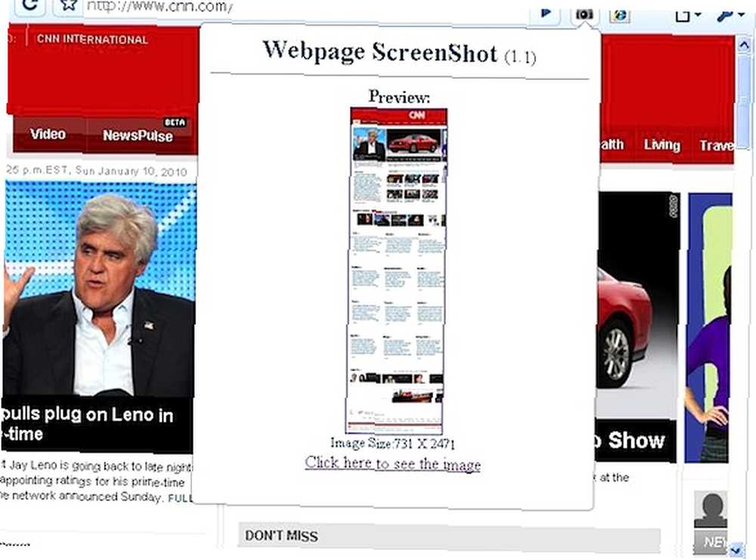Click the scrollbar up arrow
756x560 pixels.
tap(743, 45)
